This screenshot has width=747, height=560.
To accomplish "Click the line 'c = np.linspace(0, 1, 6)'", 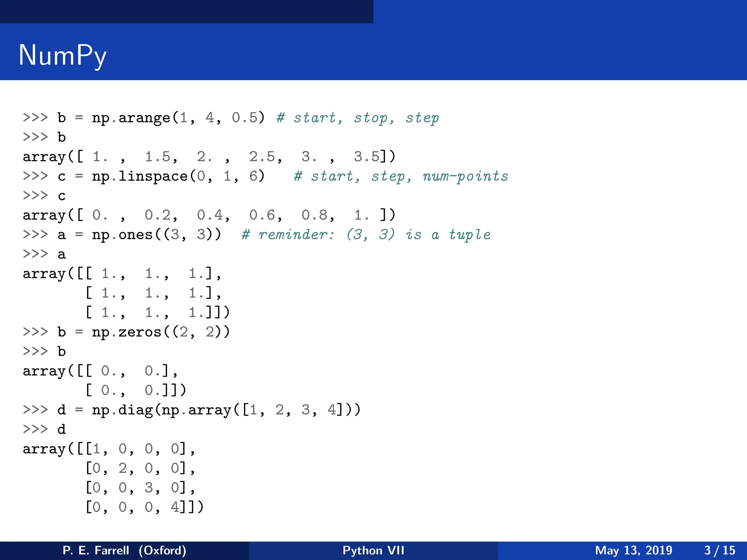I will click(x=161, y=176).
